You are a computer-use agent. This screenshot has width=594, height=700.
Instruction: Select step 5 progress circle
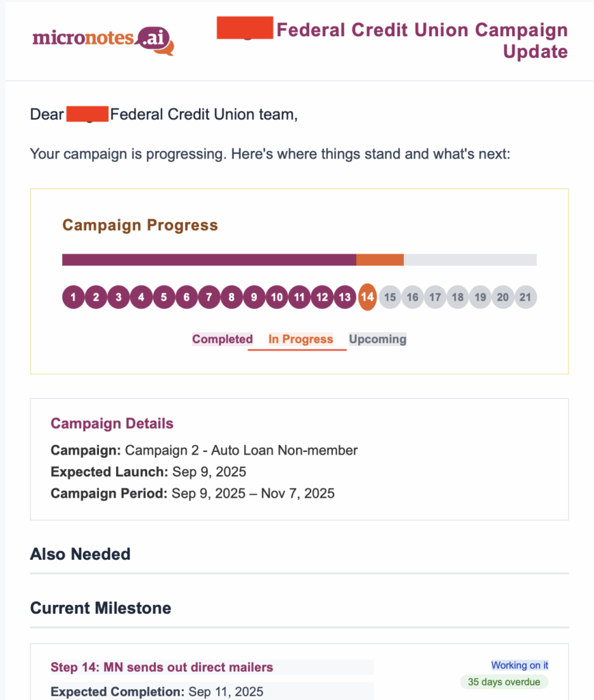click(x=164, y=297)
